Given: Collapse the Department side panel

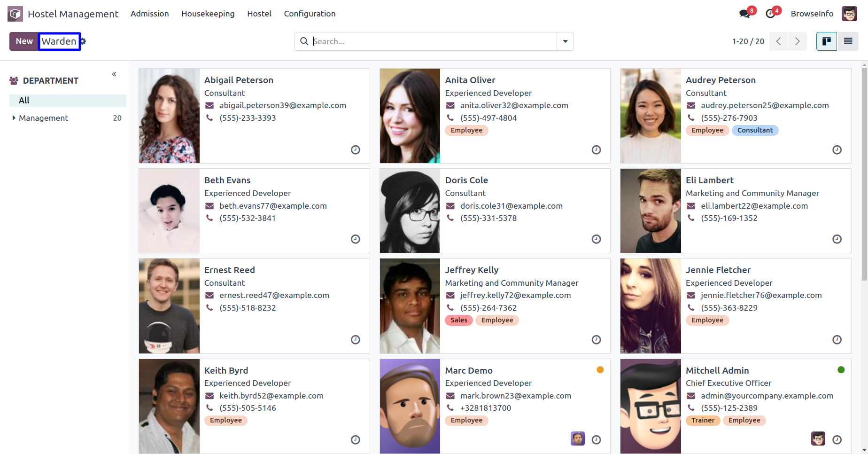Looking at the screenshot, I should pos(114,74).
